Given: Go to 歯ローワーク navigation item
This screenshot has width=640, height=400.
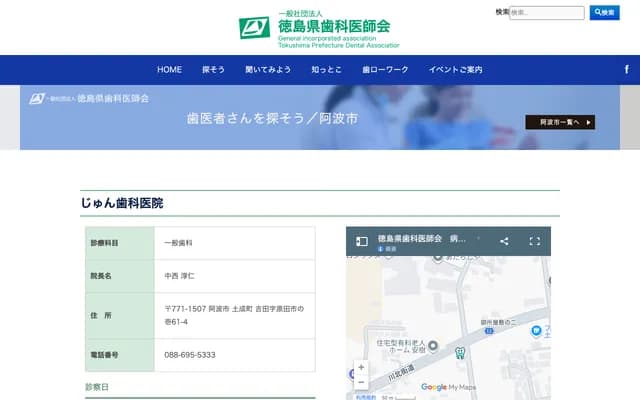Looking at the screenshot, I should point(385,70).
